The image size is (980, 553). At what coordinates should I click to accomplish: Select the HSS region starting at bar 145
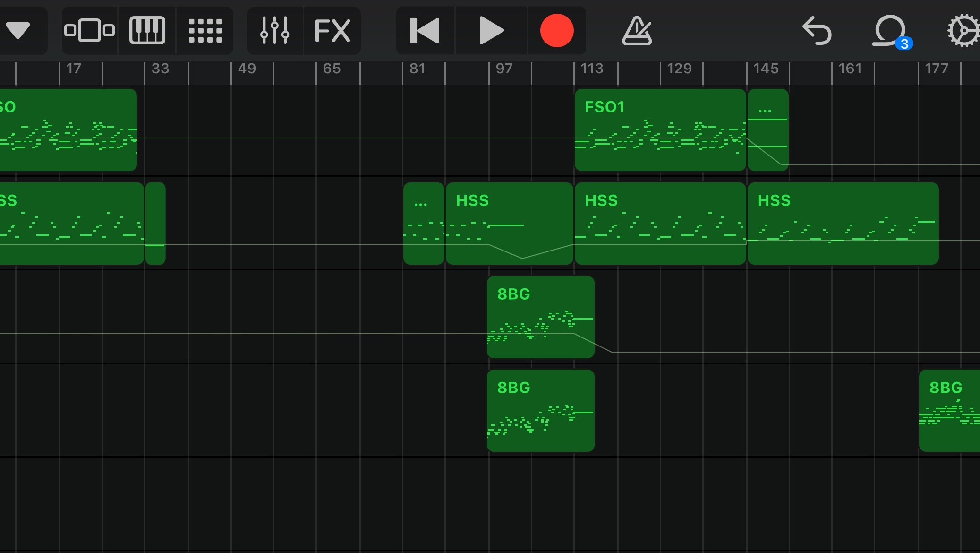(x=843, y=223)
